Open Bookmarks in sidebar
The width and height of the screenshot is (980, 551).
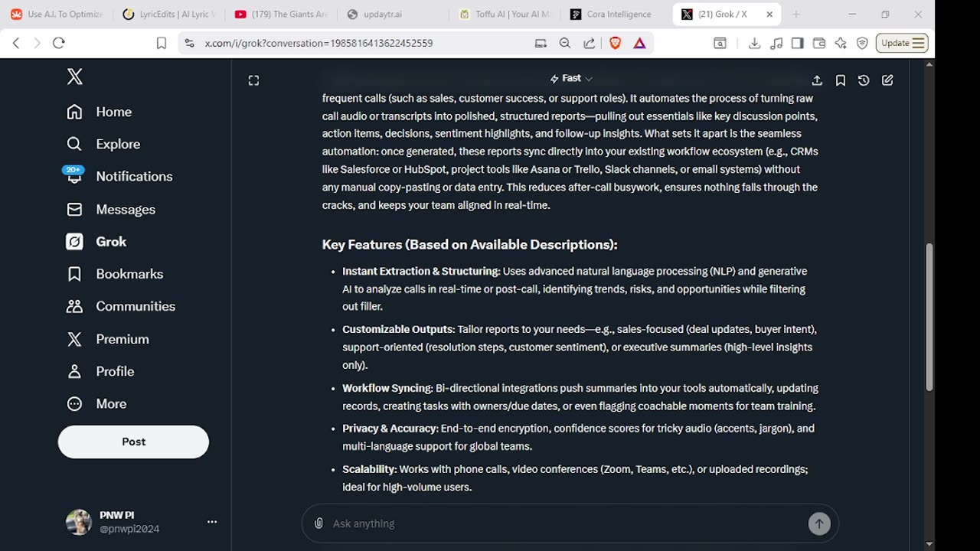(x=115, y=274)
